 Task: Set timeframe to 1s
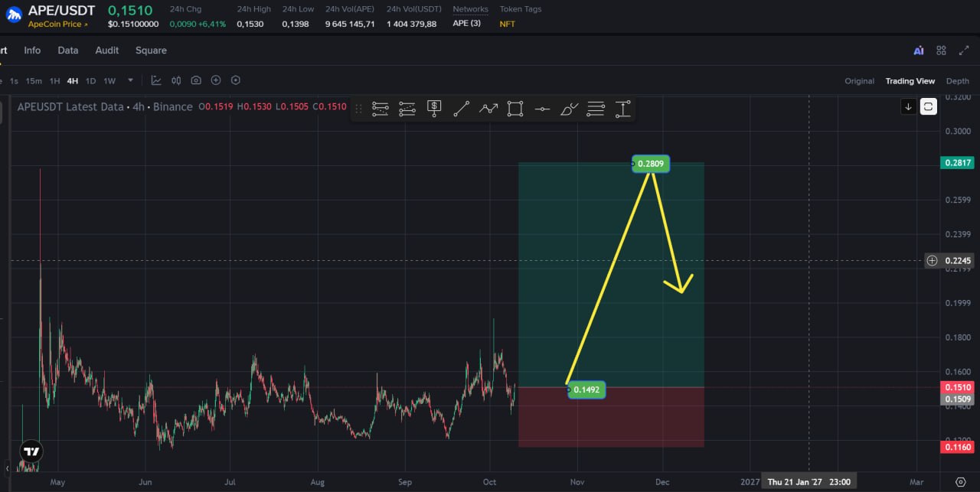14,81
